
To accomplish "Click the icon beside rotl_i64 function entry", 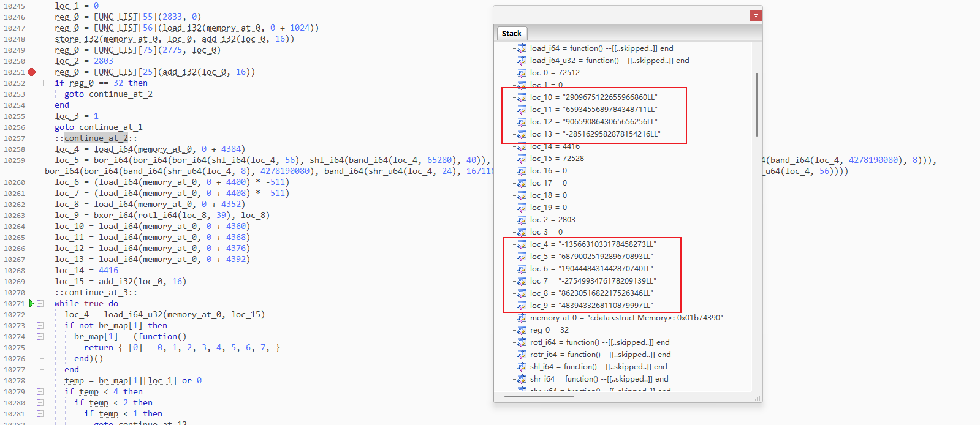I will (x=522, y=342).
